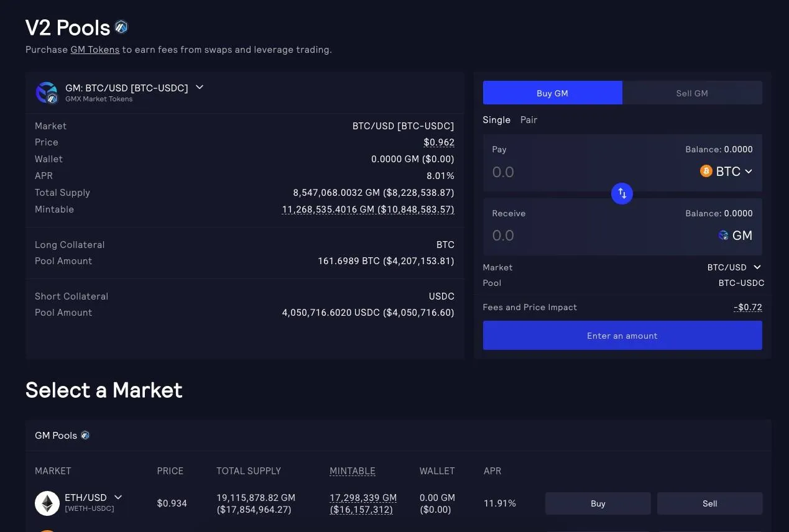Click the GM token icon in the Receive field
This screenshot has width=789, height=532.
click(722, 235)
